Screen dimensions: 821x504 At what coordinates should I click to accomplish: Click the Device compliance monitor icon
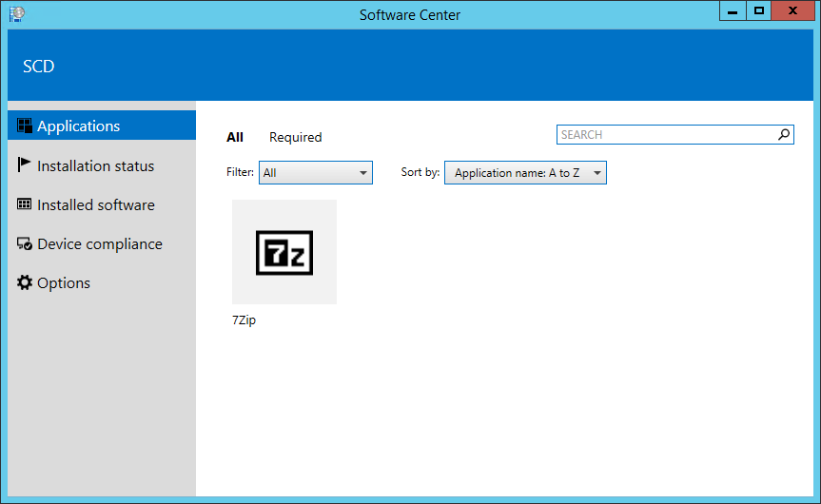coord(24,243)
